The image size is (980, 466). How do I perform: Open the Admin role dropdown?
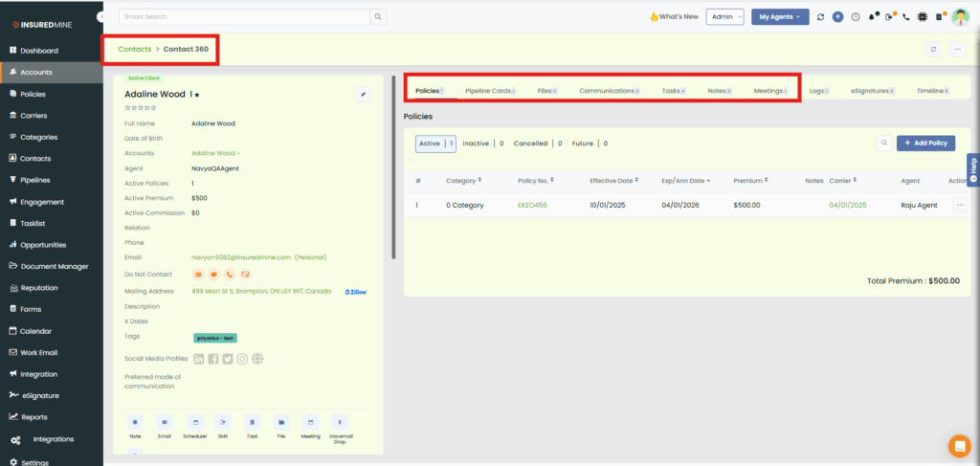[724, 17]
